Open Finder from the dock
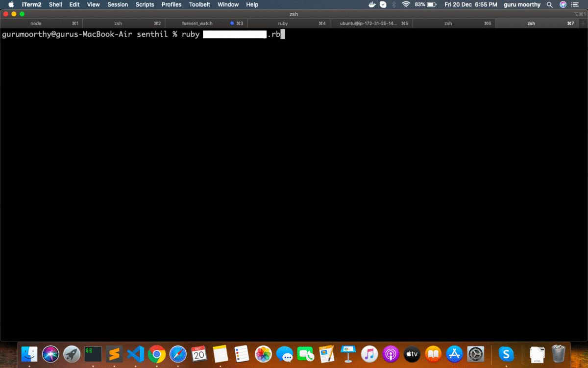This screenshot has width=588, height=368. (x=29, y=354)
